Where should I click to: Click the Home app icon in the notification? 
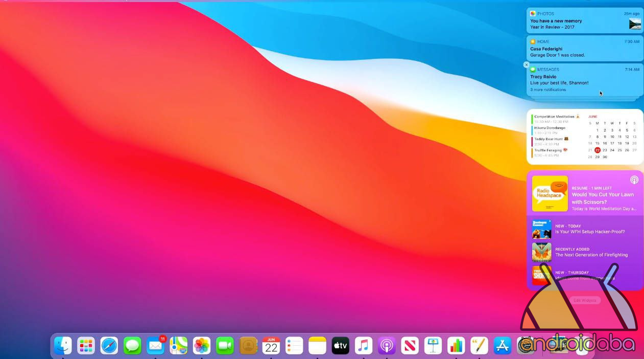(533, 41)
